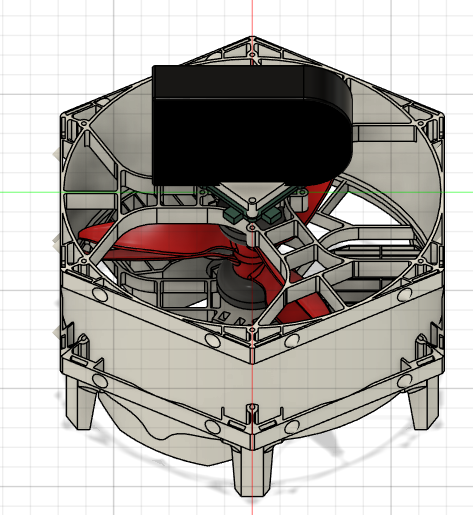Image resolution: width=473 pixels, height=515 pixels.
Task: Select the green circuit board beneath black box
Action: 253,205
